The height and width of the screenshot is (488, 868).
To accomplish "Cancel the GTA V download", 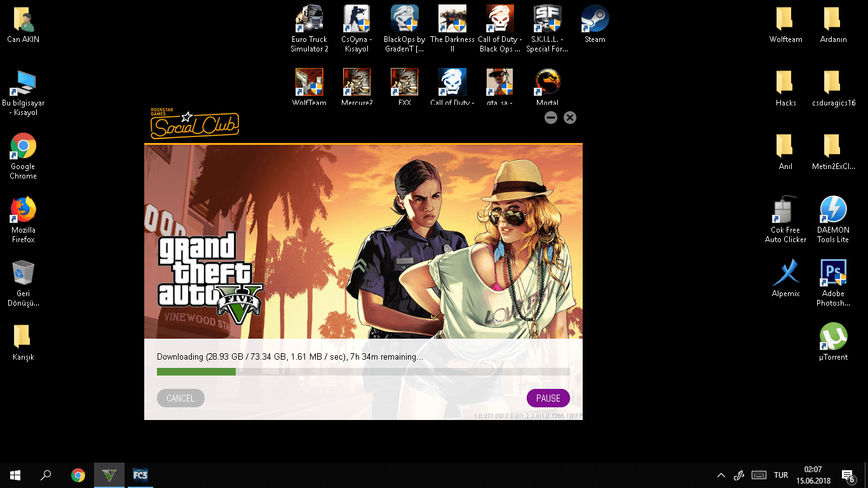I will point(180,398).
